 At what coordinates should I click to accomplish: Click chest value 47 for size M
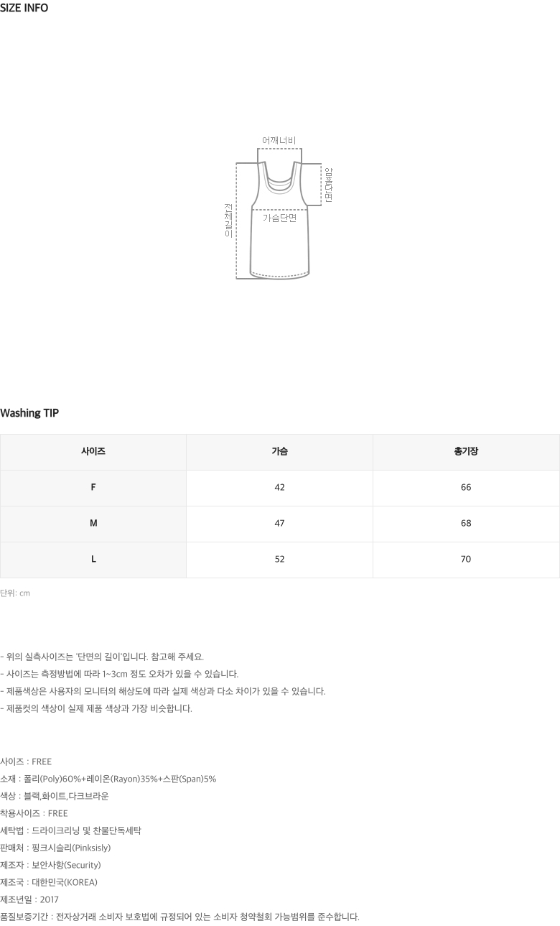[279, 524]
